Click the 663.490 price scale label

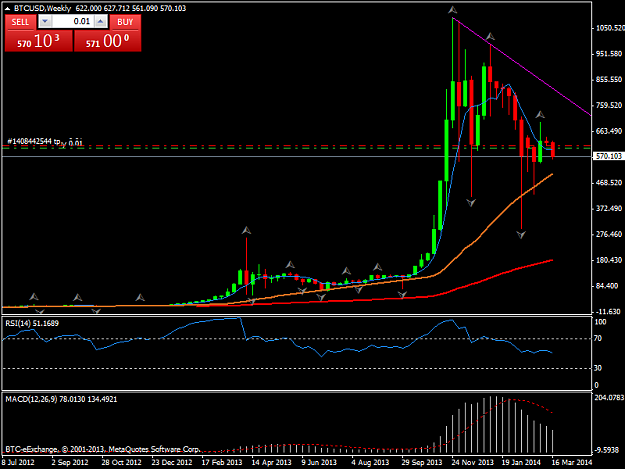point(609,131)
